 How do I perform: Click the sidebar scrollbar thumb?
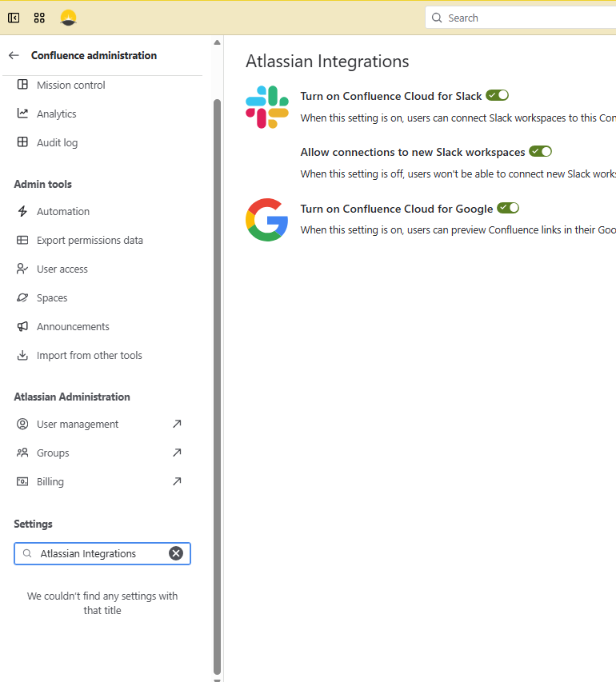pyautogui.click(x=218, y=387)
